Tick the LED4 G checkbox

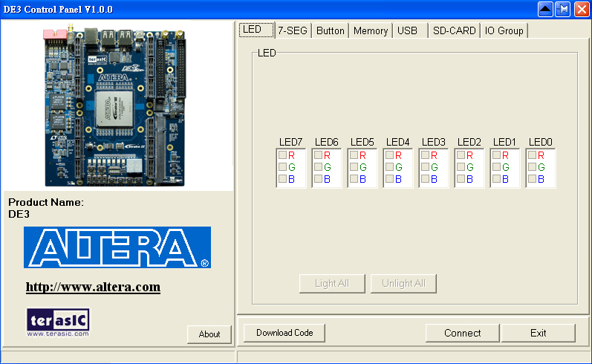click(389, 166)
